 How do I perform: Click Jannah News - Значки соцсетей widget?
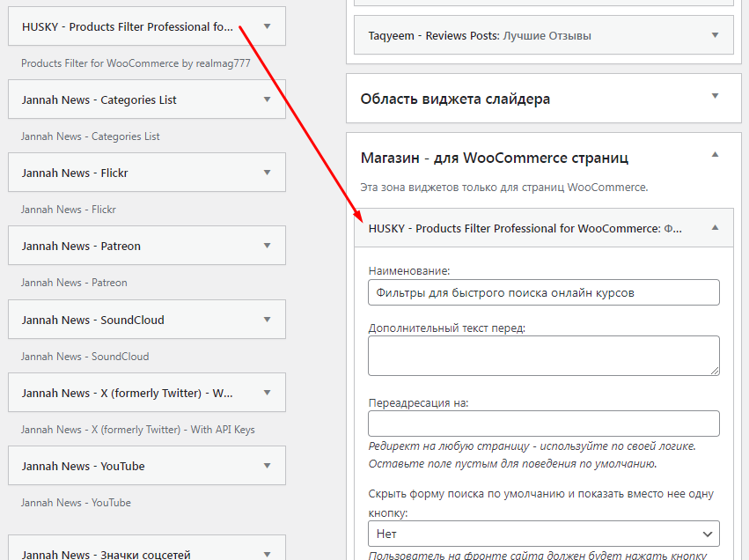(106, 553)
